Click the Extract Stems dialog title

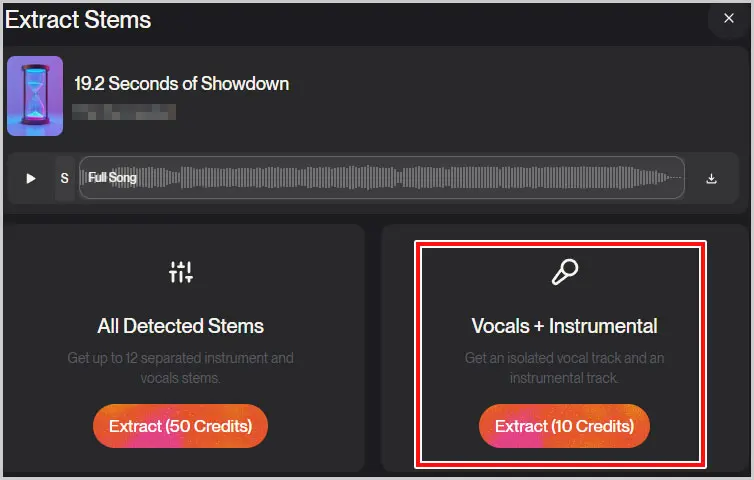click(x=78, y=20)
